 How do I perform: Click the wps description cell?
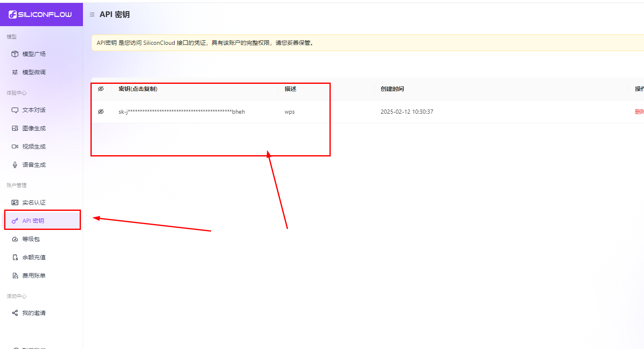click(x=290, y=112)
